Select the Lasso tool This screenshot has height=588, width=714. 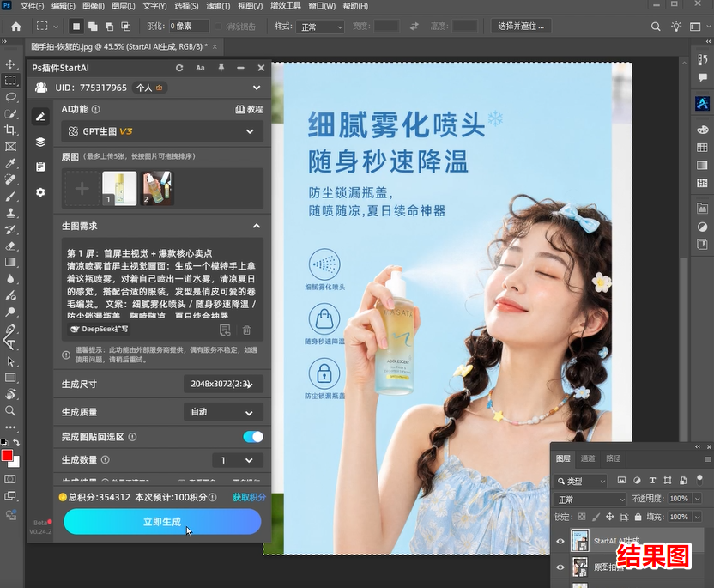(x=10, y=97)
